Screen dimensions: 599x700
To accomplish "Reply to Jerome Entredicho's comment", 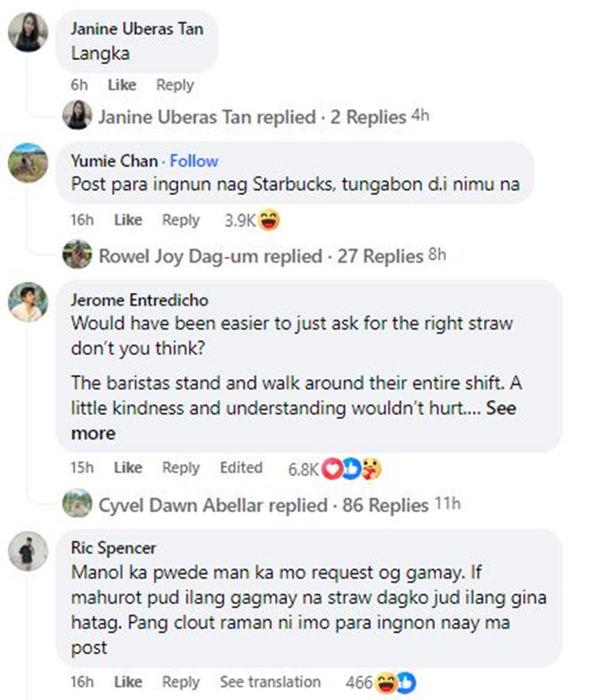I will [x=180, y=468].
